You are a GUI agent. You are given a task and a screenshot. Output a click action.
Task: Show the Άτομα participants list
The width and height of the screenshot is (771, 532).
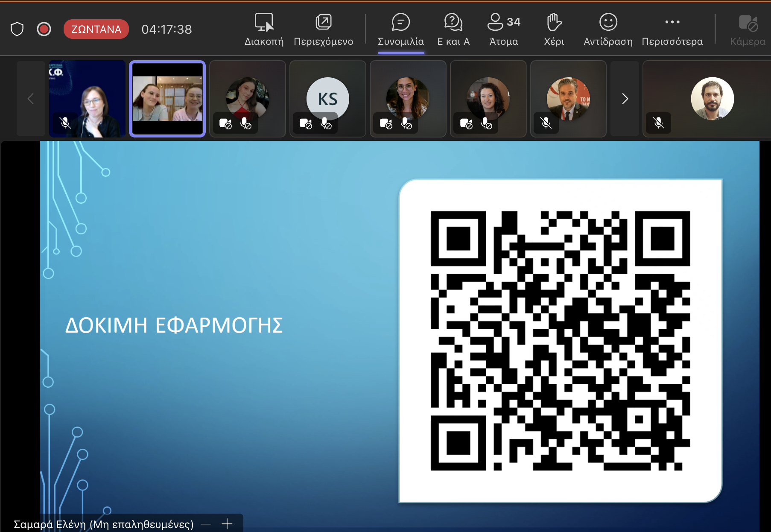pyautogui.click(x=504, y=29)
